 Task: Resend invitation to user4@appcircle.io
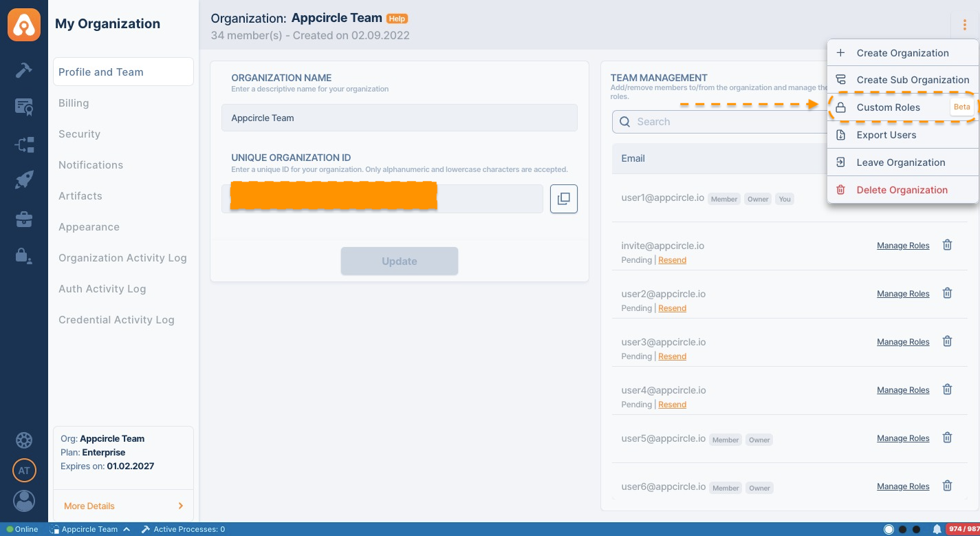click(672, 405)
